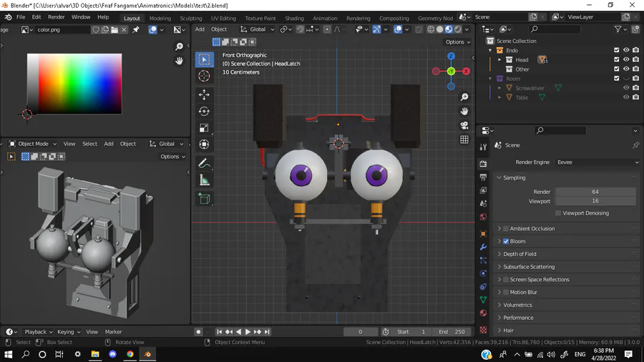The height and width of the screenshot is (362, 644).
Task: Pick the Measure ruler tool
Action: tap(204, 180)
